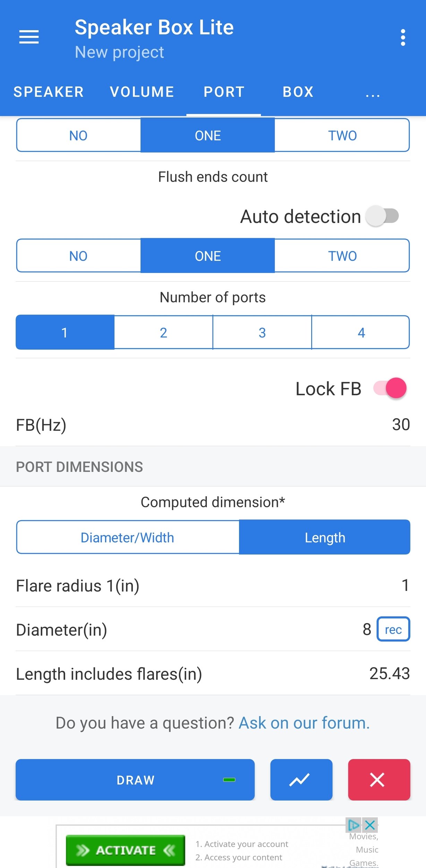Viewport: 426px width, 868px height.
Task: Click the AdChoices info icon
Action: [353, 825]
